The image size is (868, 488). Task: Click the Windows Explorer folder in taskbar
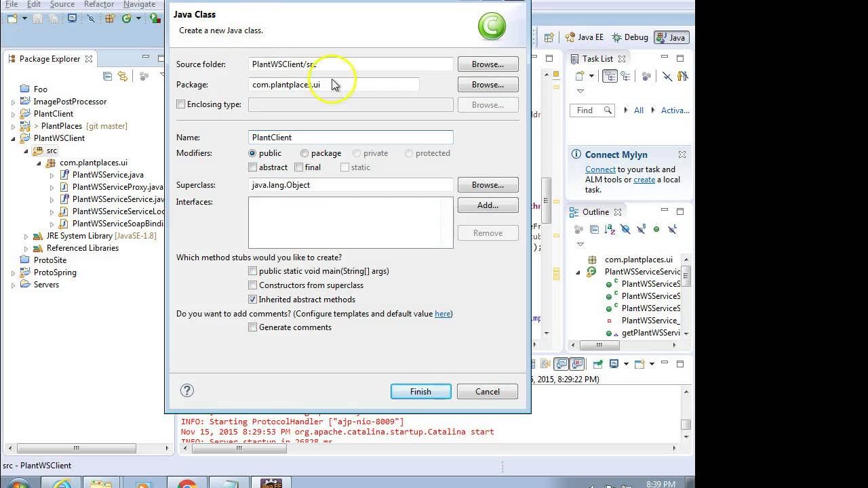click(101, 483)
